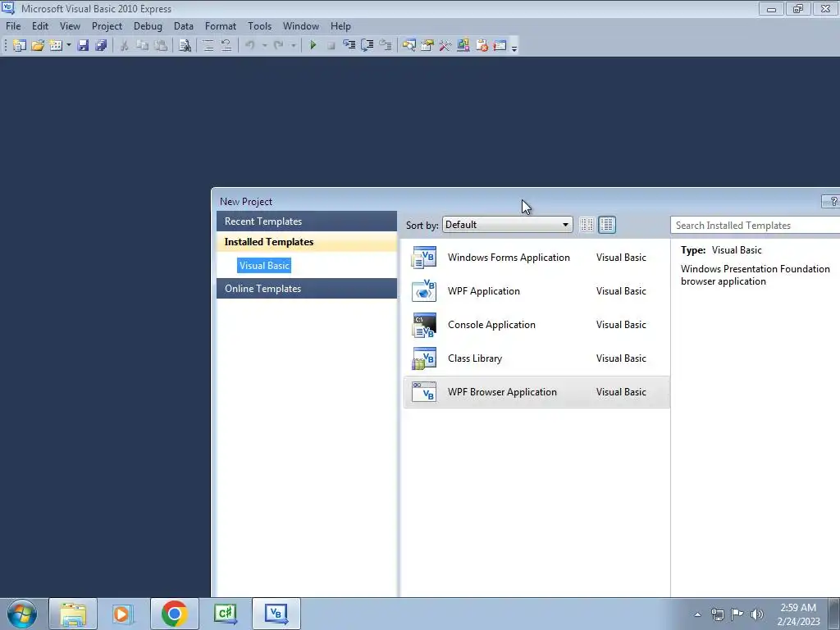Open the Windows Start menu orb
The image size is (840, 630).
[22, 614]
